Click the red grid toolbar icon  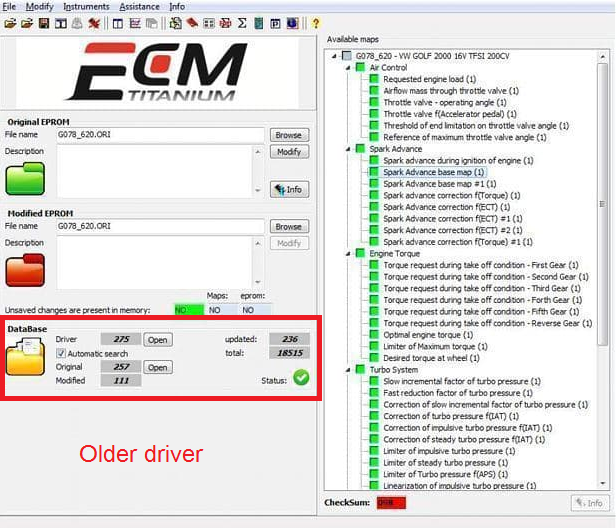(x=226, y=23)
